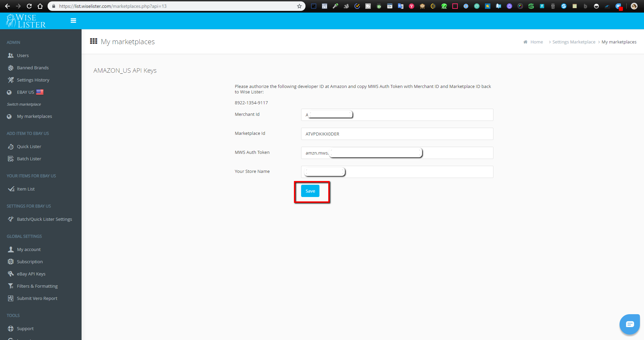Click the MWS Auth Token field
644x340 pixels.
coord(397,153)
